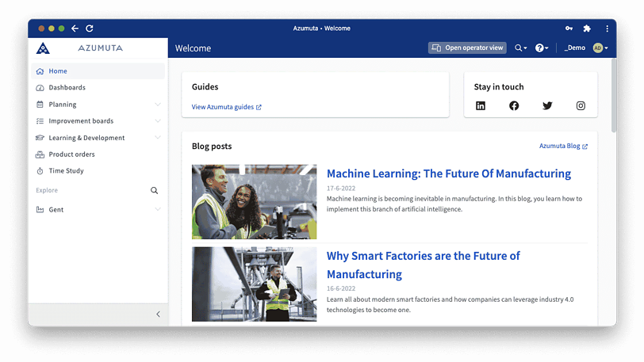The height and width of the screenshot is (362, 644).
Task: Click the Dashboards gauge icon
Action: (x=40, y=88)
